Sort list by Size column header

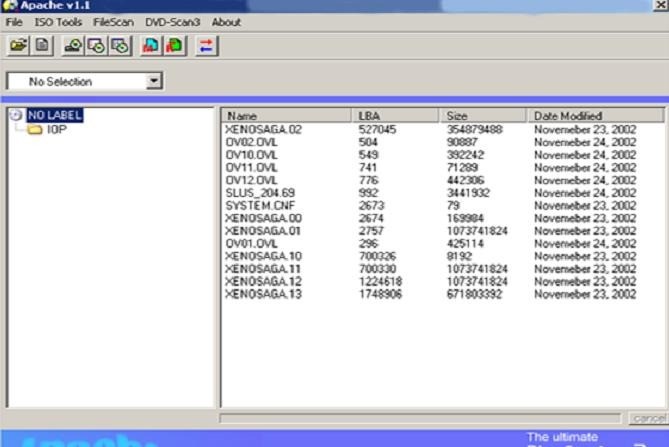[483, 116]
